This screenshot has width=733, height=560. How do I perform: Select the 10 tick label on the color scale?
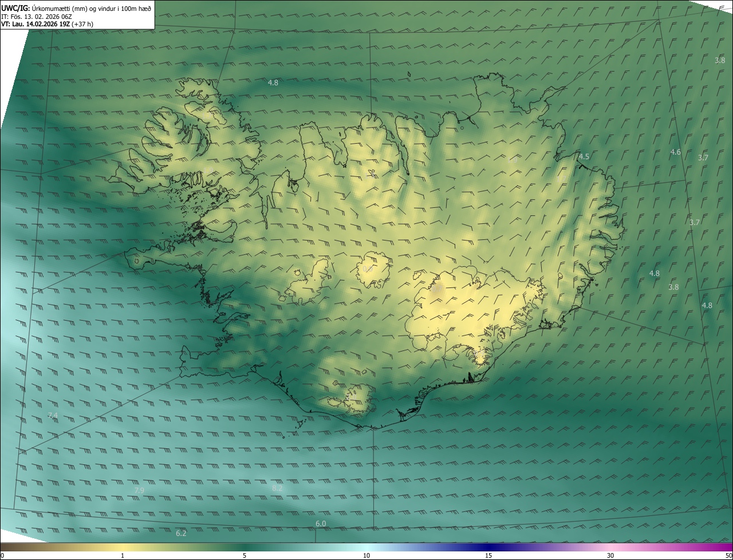366,555
